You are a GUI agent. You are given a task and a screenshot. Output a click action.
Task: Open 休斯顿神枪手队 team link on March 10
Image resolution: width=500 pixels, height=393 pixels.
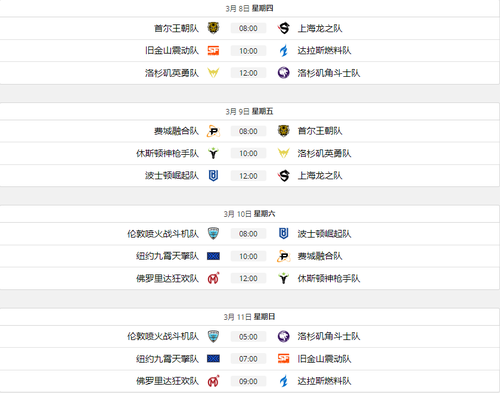[x=329, y=279]
